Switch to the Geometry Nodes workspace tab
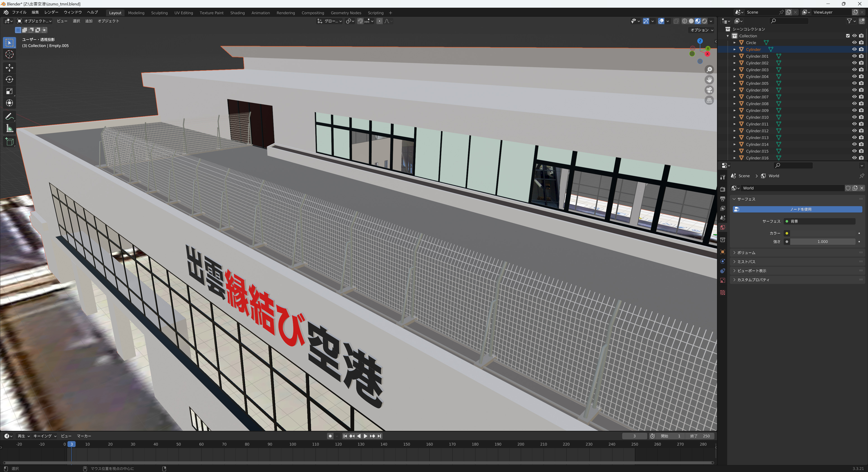The width and height of the screenshot is (868, 472). coord(346,13)
